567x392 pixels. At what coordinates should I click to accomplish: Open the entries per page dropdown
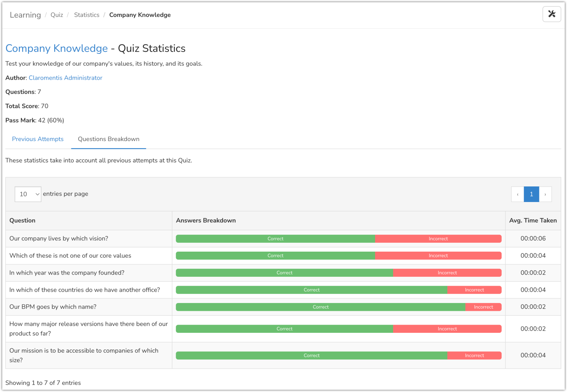pyautogui.click(x=28, y=194)
